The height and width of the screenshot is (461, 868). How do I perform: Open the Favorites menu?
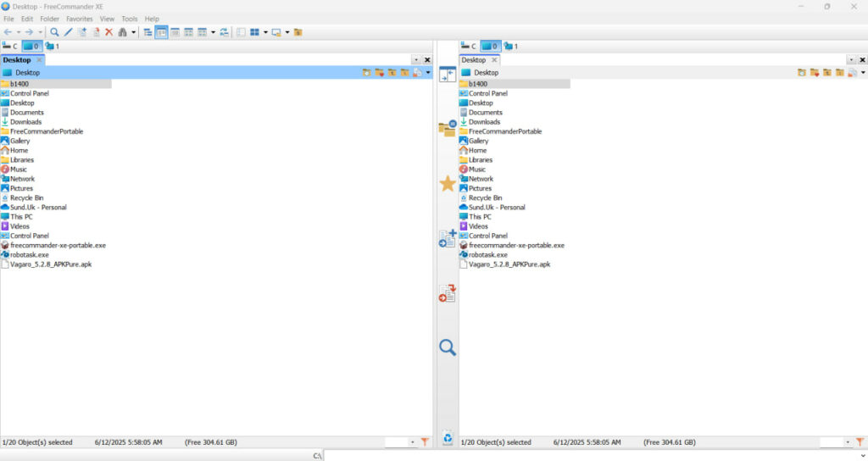point(79,19)
